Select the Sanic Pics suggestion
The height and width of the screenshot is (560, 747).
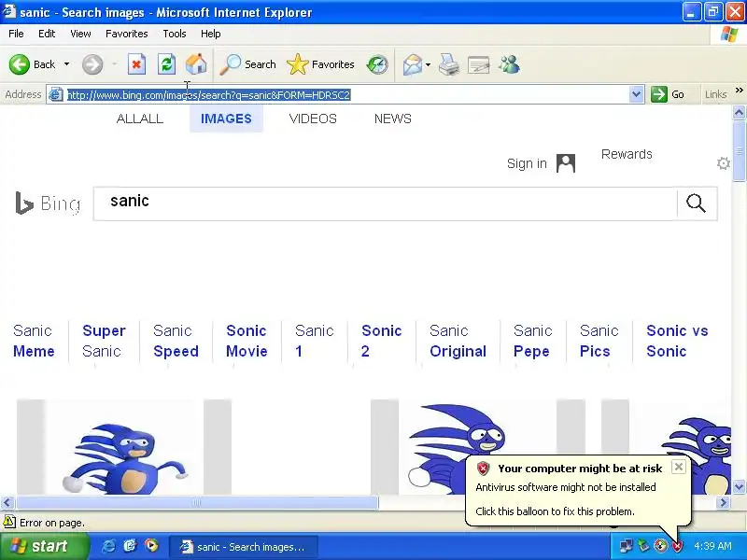[599, 341]
